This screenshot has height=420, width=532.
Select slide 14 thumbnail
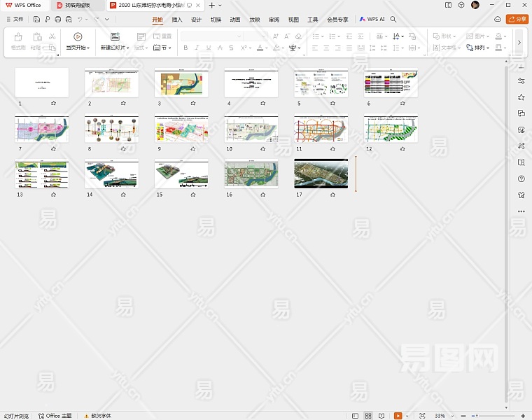coord(111,174)
